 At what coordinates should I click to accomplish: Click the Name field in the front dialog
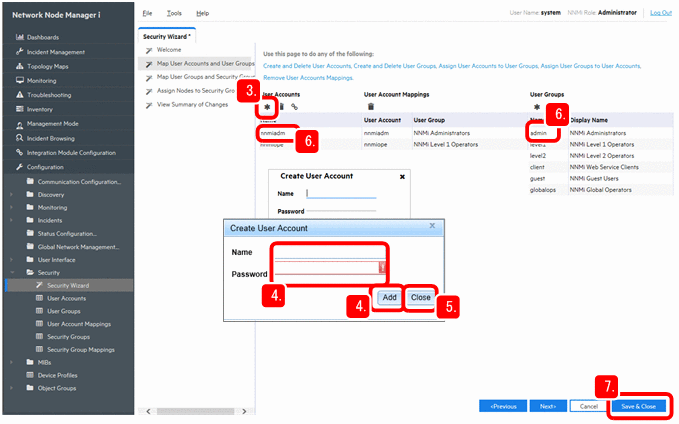[328, 255]
